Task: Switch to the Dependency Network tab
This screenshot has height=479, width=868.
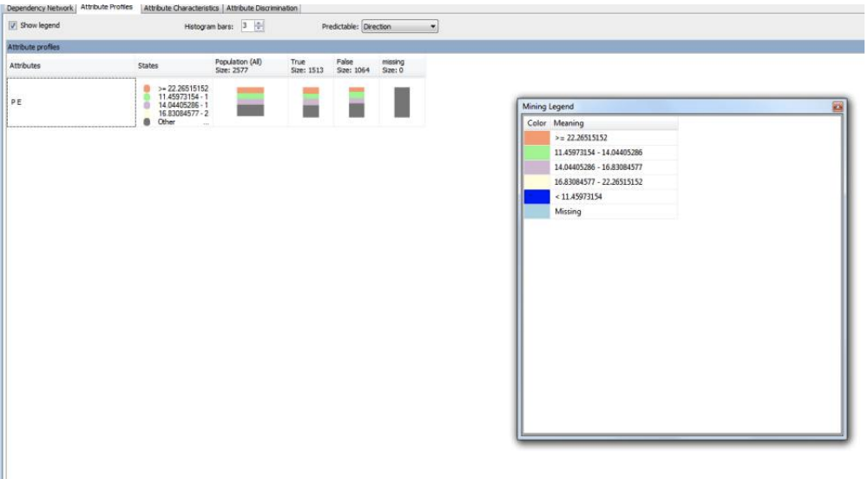Action: pyautogui.click(x=39, y=8)
